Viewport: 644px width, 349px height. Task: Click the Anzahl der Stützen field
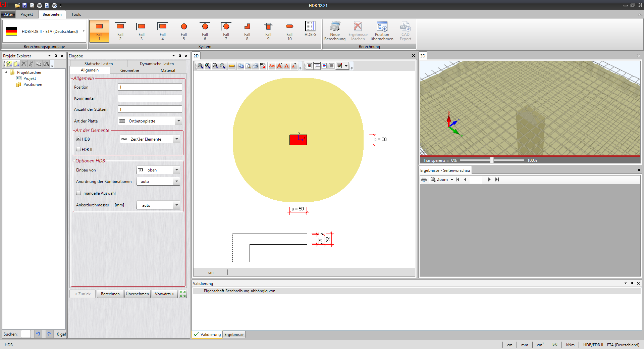coord(150,109)
